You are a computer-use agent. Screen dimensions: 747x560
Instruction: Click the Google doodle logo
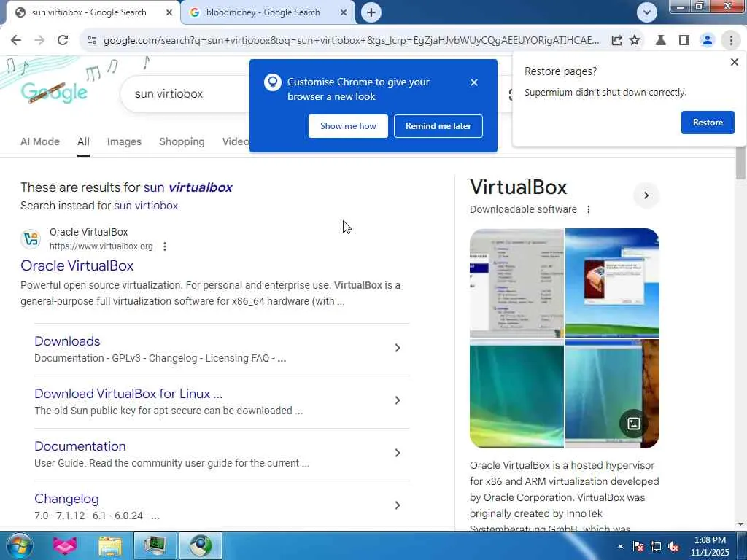54,93
